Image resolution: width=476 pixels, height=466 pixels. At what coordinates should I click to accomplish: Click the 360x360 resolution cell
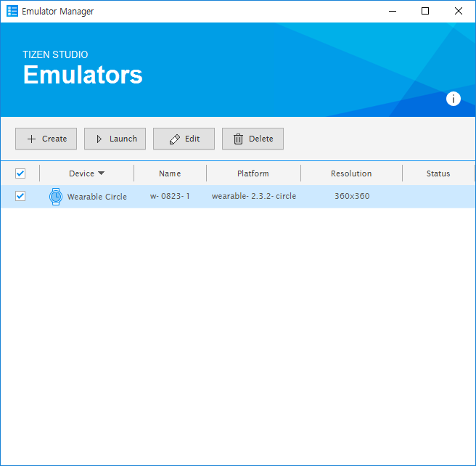(x=352, y=197)
